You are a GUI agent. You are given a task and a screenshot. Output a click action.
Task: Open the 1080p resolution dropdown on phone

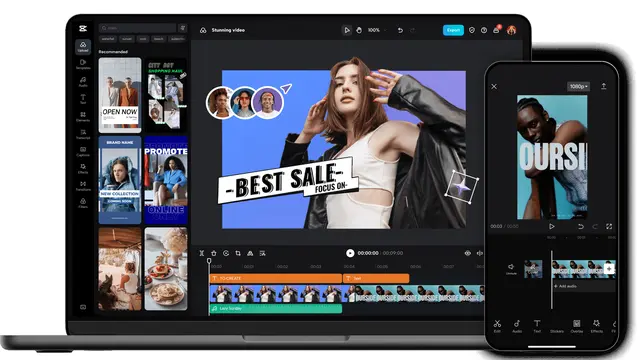click(579, 87)
